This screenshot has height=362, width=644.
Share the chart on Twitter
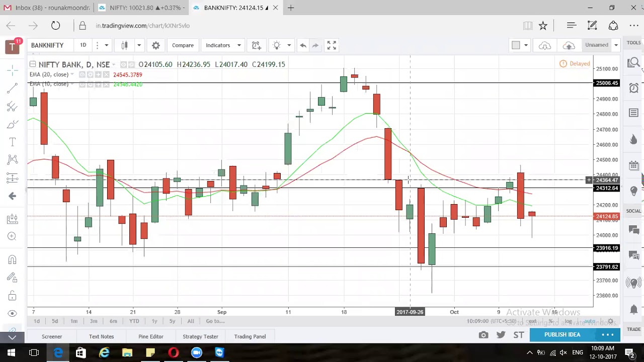point(501,335)
